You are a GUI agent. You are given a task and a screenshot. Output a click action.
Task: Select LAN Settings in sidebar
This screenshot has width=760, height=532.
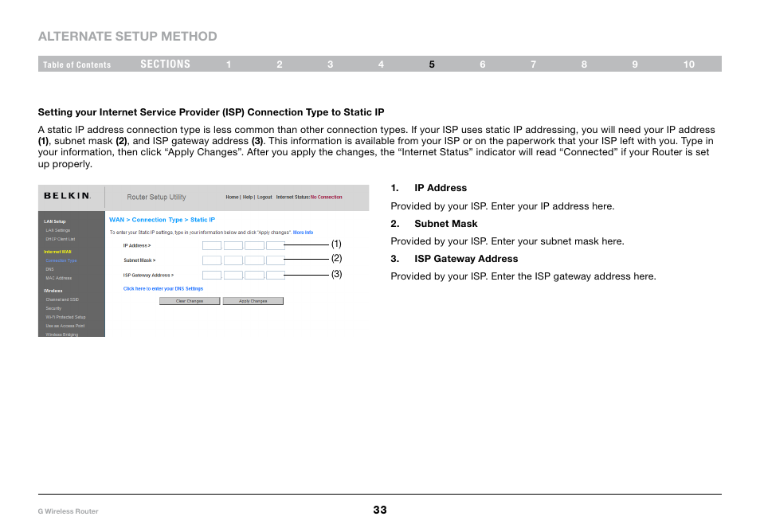pos(58,231)
